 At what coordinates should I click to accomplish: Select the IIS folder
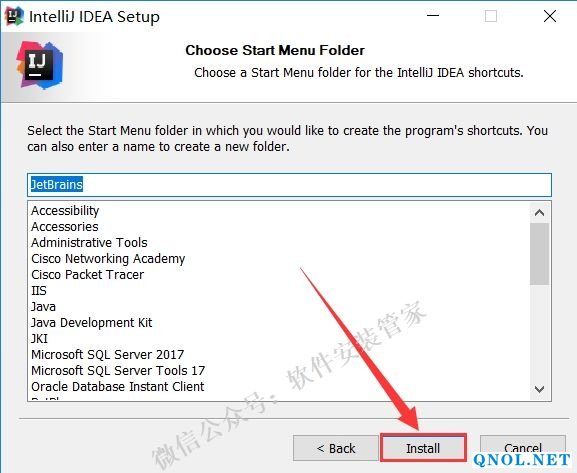coord(39,291)
